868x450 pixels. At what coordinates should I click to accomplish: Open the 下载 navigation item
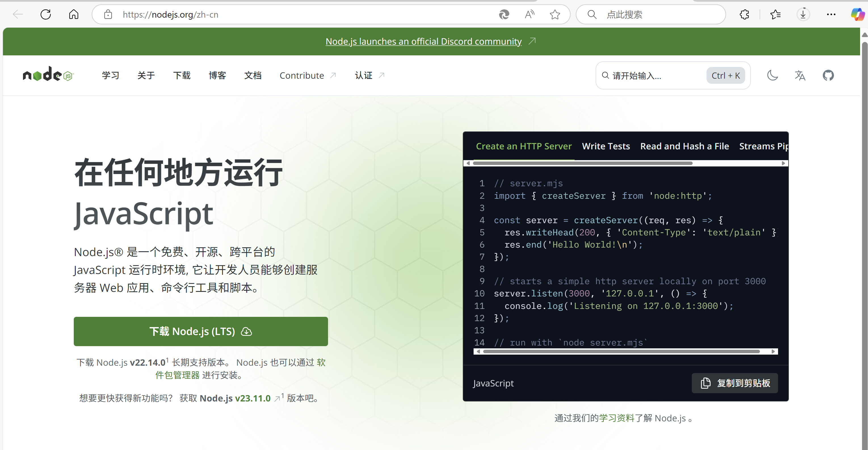click(x=182, y=76)
